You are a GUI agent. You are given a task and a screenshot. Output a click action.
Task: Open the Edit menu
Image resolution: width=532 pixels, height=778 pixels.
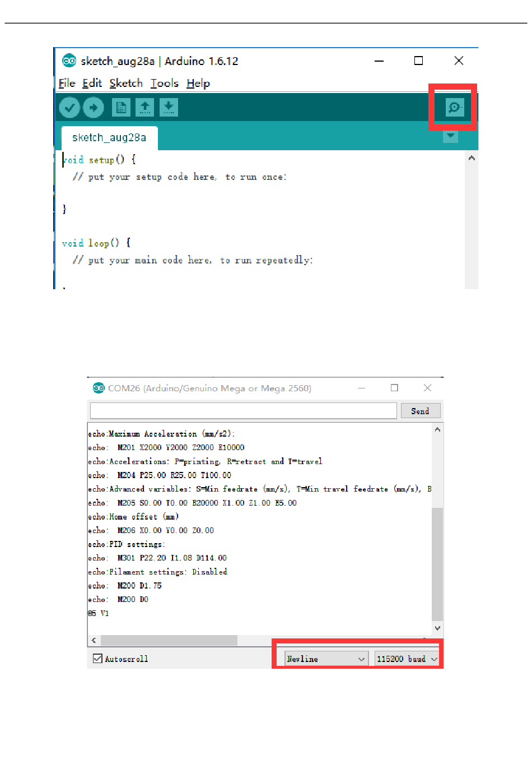pyautogui.click(x=92, y=83)
